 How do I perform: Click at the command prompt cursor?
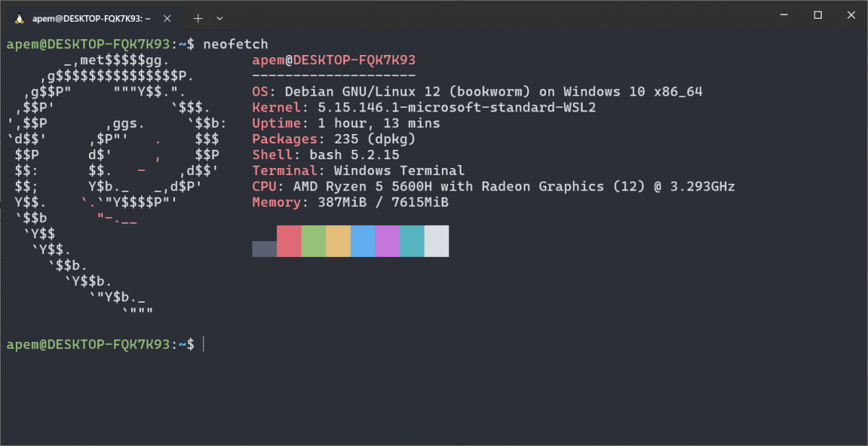pyautogui.click(x=204, y=345)
